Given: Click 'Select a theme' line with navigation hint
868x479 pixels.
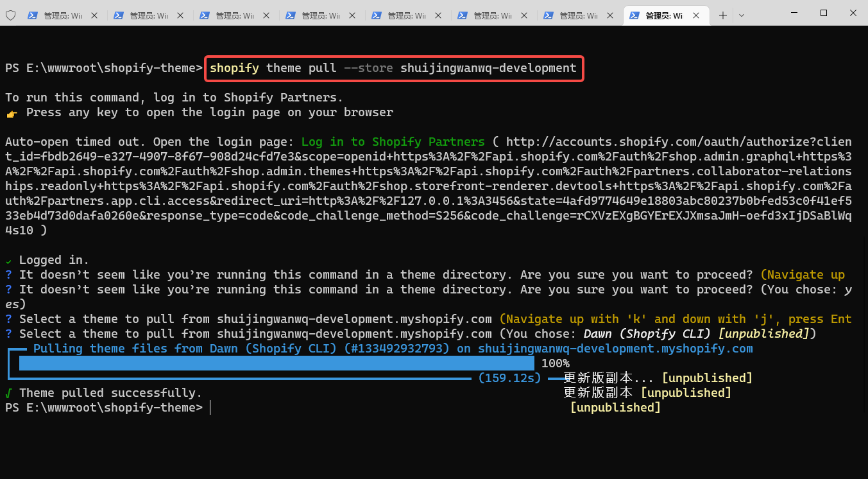Looking at the screenshot, I should pos(429,319).
